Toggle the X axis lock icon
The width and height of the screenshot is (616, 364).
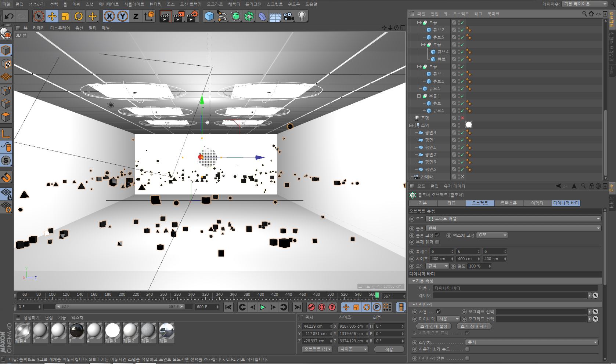click(109, 16)
